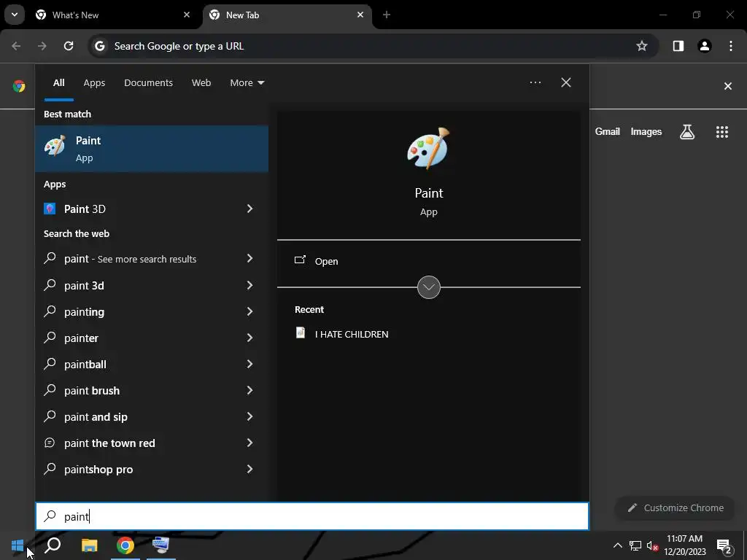
Task: Click Open to launch Paint
Action: [x=317, y=261]
